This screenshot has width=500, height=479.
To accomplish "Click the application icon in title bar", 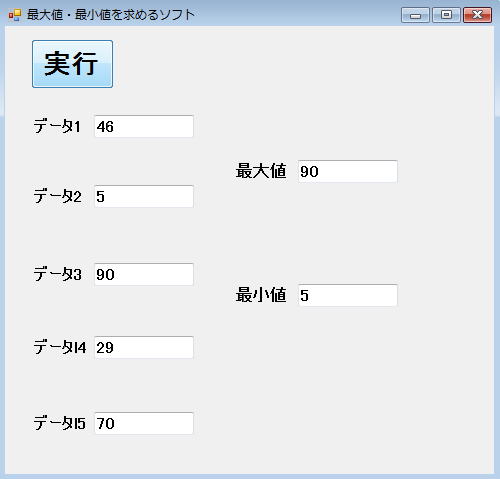I will tap(15, 15).
